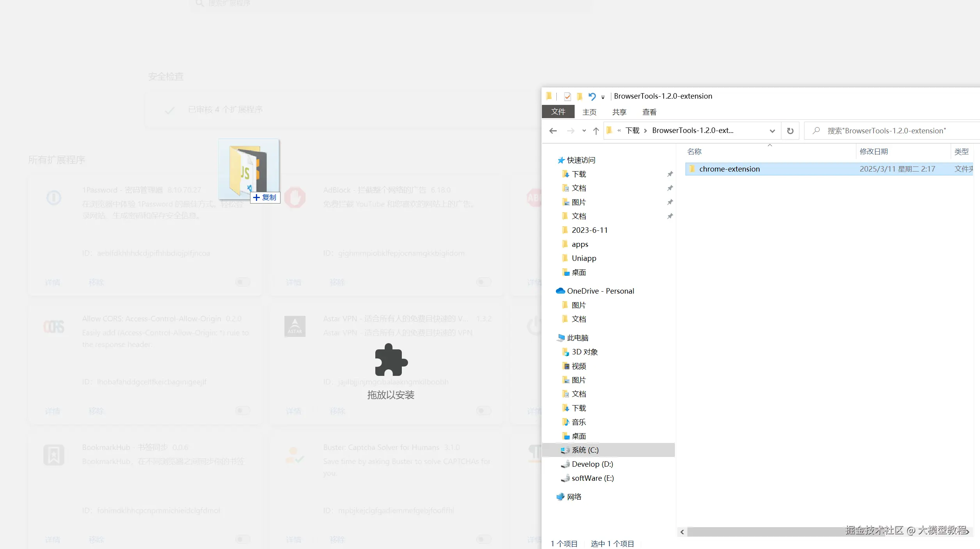Go up one folder level arrow
The image size is (980, 549).
[596, 131]
